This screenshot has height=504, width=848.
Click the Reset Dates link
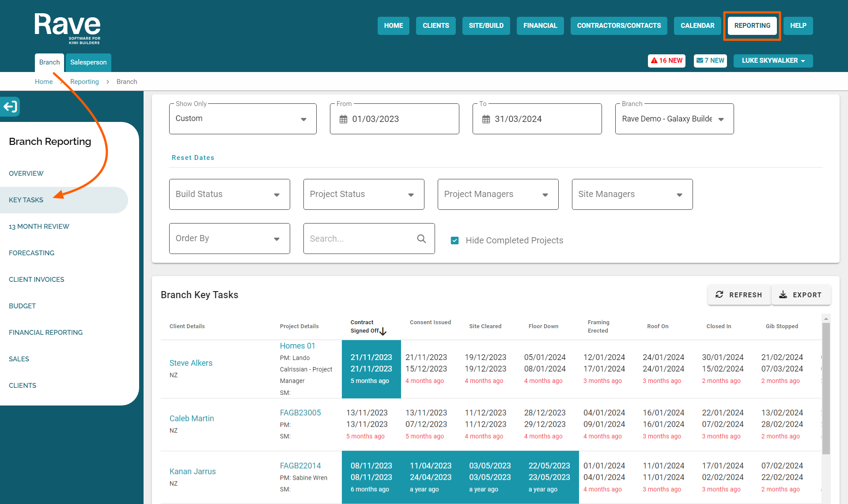pyautogui.click(x=193, y=158)
